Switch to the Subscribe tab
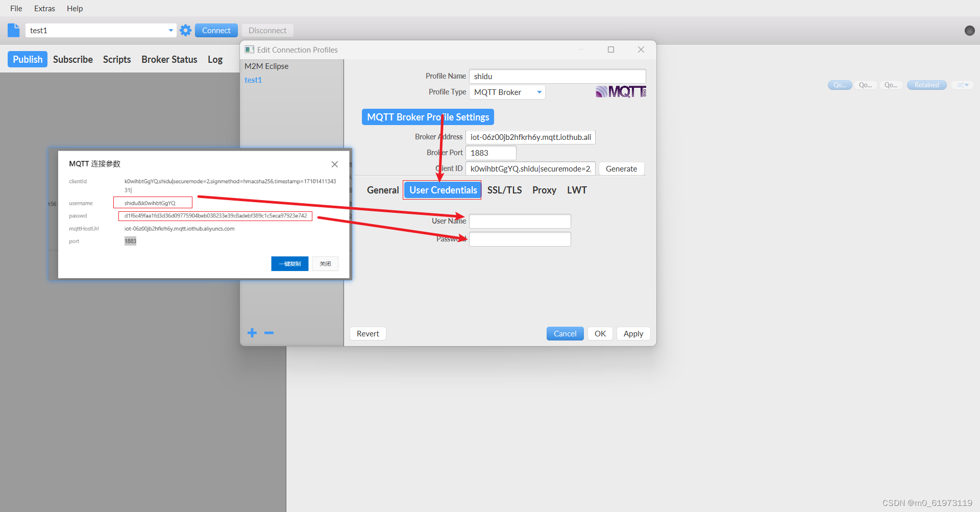 pyautogui.click(x=73, y=59)
